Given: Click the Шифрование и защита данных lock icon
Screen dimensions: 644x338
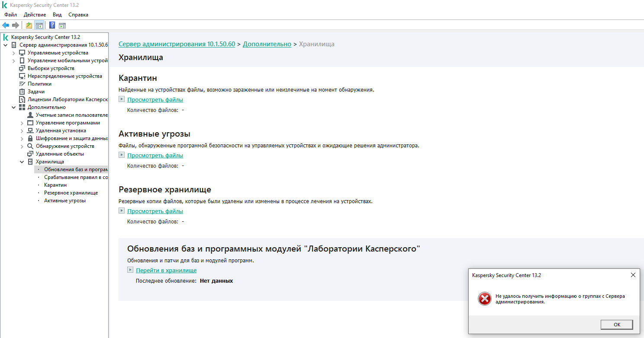Looking at the screenshot, I should click(x=30, y=138).
